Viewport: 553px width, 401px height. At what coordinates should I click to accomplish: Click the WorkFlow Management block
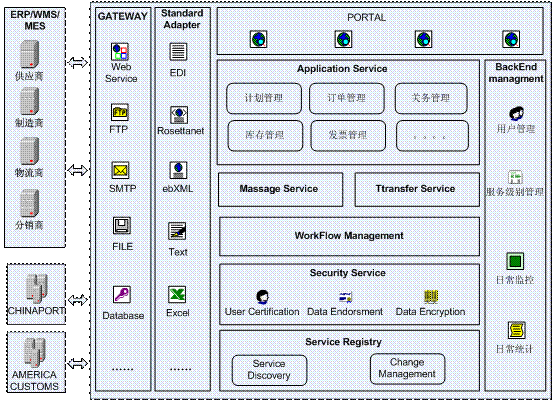point(349,236)
